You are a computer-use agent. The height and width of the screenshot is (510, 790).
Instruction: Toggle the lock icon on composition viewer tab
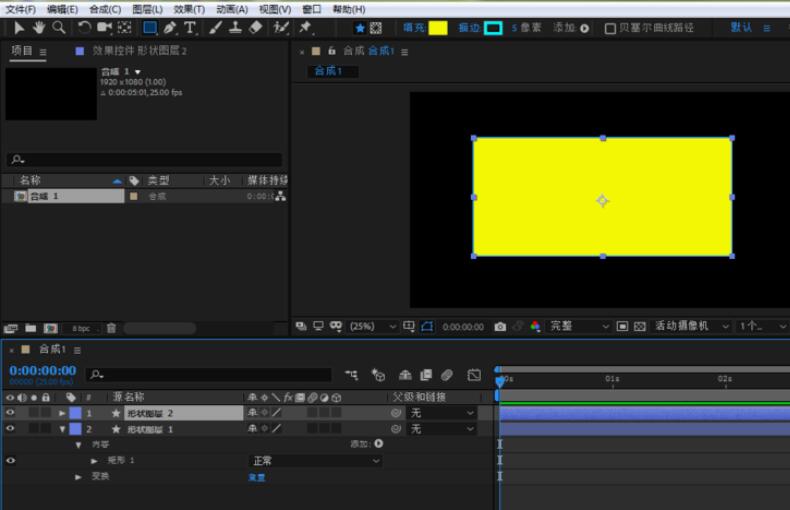pos(332,51)
